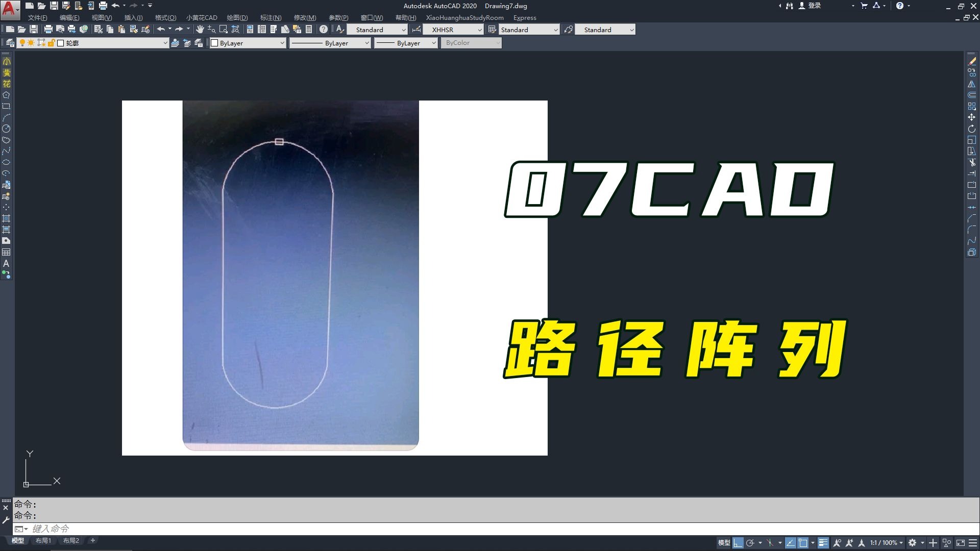
Task: Click Save icon in quick access toolbar
Action: [54, 6]
